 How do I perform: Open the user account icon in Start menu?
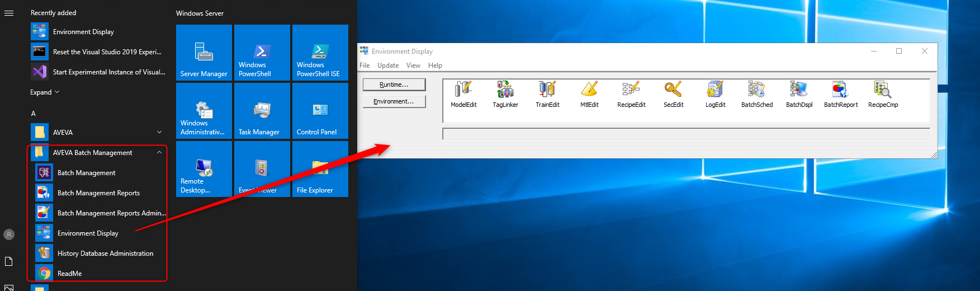pos(9,234)
